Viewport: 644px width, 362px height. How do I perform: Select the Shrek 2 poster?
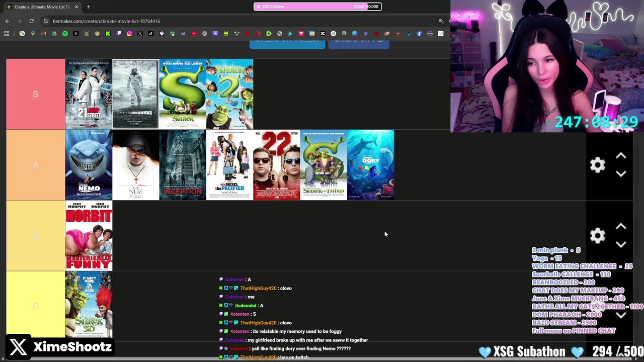229,94
